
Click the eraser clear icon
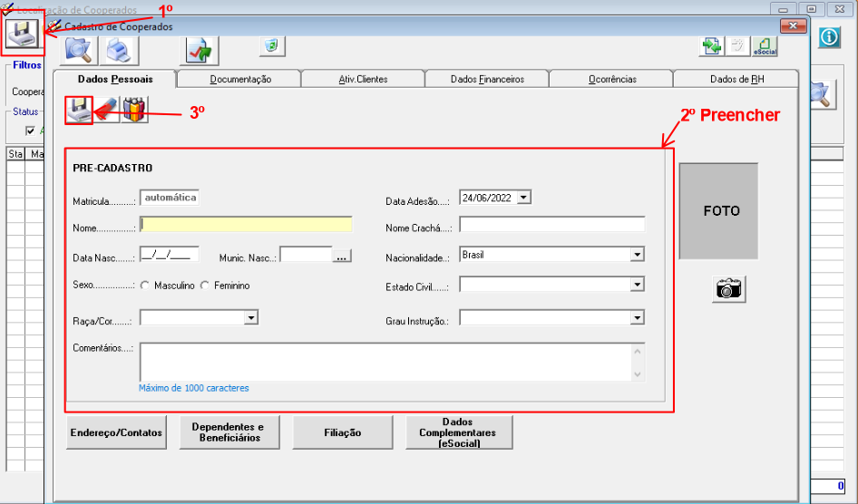(107, 111)
